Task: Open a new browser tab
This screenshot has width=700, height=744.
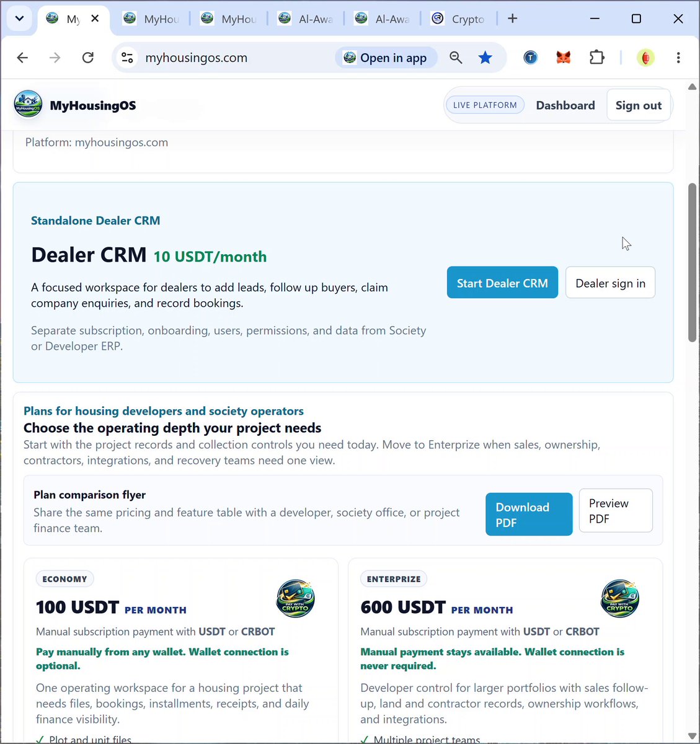Action: [512, 19]
